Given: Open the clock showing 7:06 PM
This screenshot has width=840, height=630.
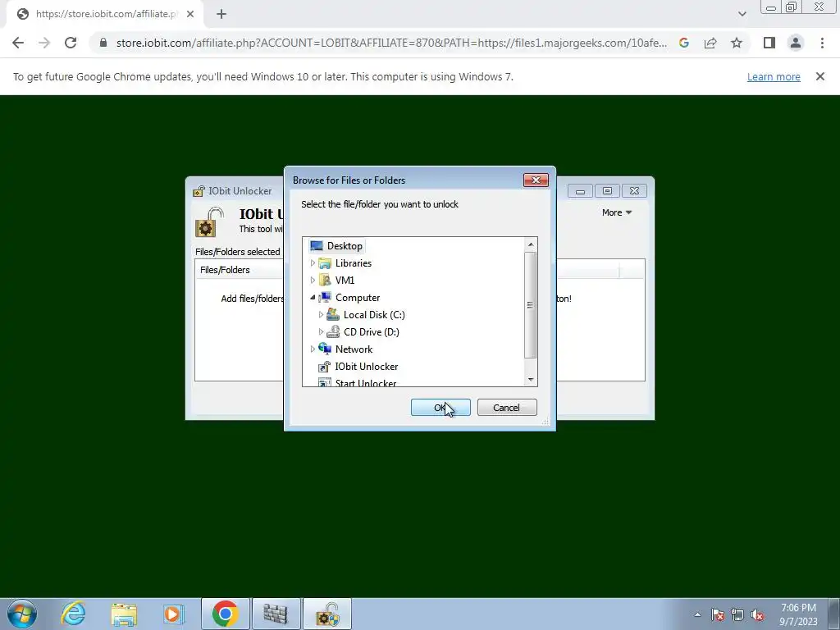Looking at the screenshot, I should [799, 614].
